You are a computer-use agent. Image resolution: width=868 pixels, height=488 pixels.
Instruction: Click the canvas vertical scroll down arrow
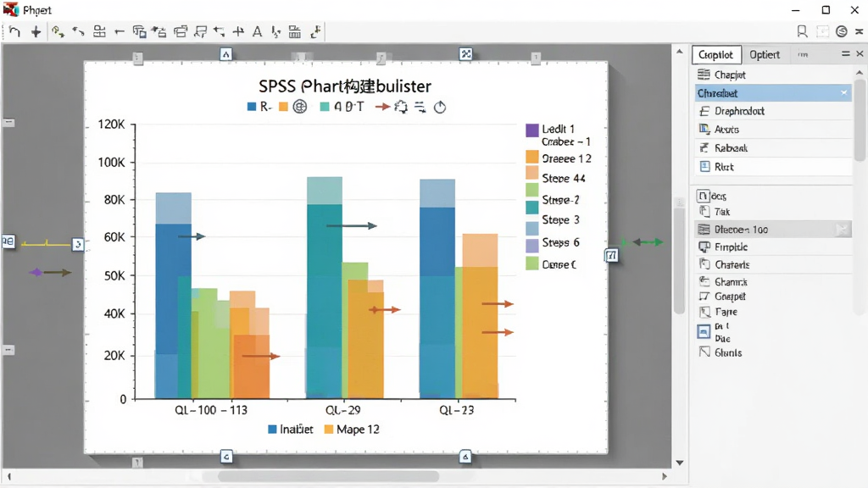[x=679, y=463]
